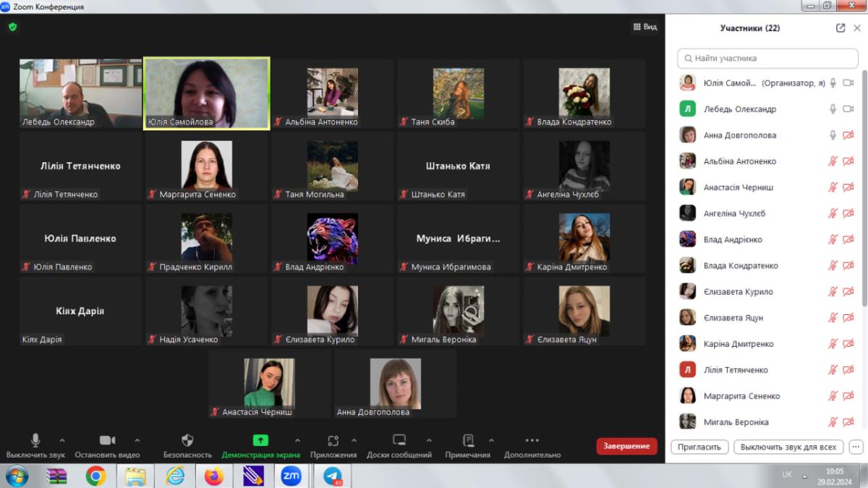Pop out the Participants panel

click(x=840, y=28)
